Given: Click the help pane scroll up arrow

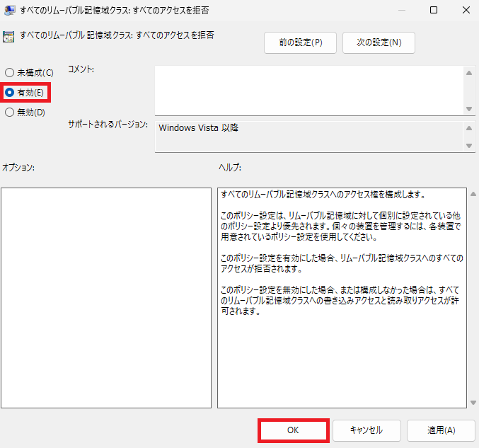Looking at the screenshot, I should pos(473,194).
